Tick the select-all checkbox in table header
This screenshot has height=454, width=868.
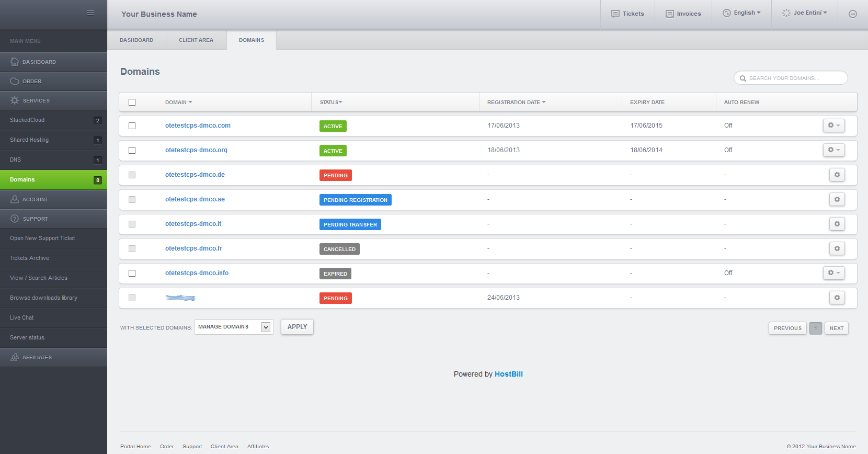pyautogui.click(x=132, y=103)
